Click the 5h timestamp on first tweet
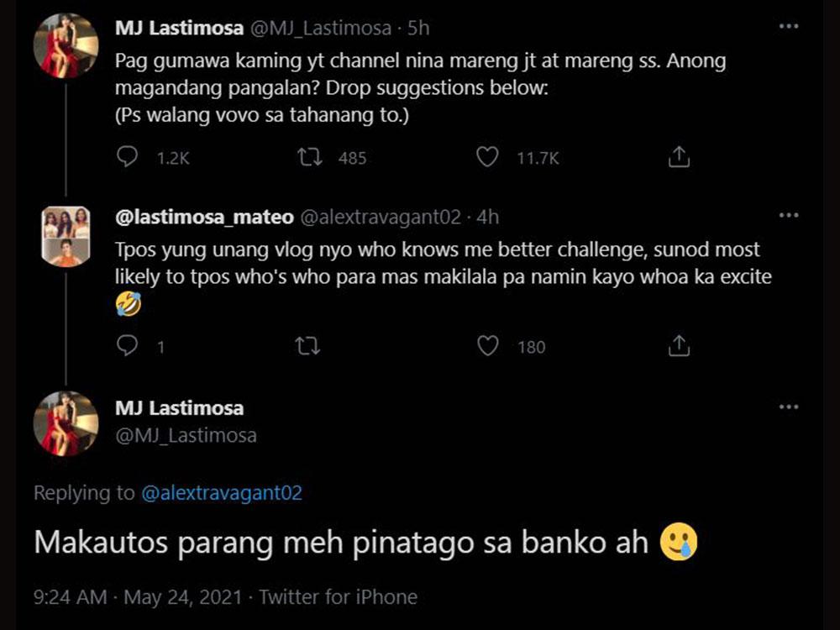This screenshot has height=630, width=840. coord(418,28)
